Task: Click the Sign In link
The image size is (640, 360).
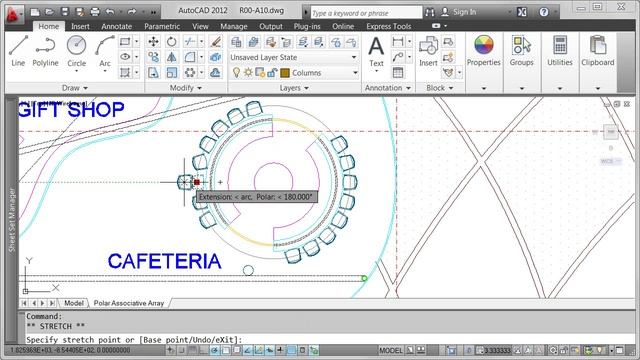Action: tap(464, 12)
